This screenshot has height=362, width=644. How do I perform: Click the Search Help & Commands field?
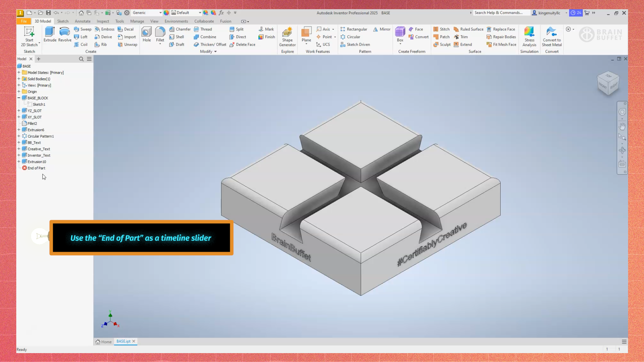coord(499,13)
